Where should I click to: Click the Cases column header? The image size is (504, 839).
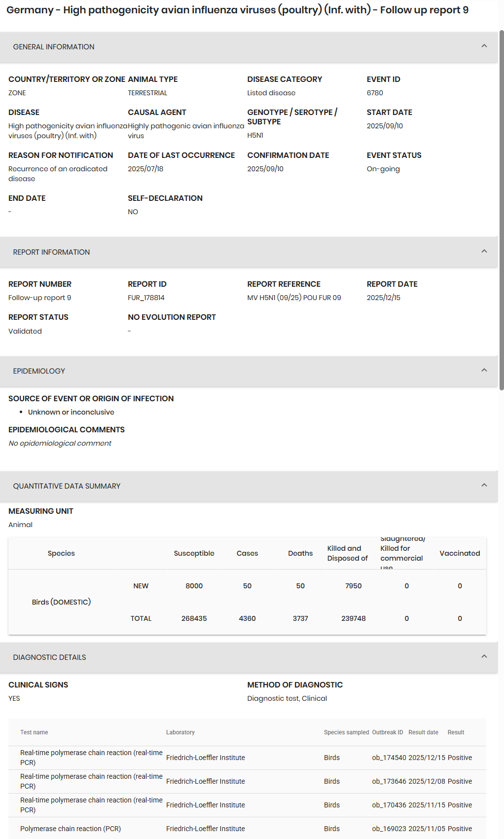click(247, 553)
